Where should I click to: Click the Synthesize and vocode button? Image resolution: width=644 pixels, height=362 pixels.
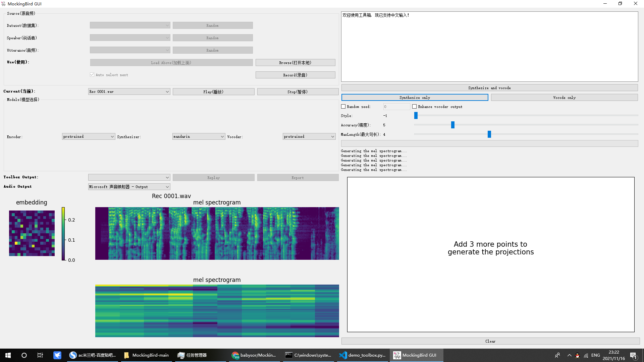[x=489, y=88]
